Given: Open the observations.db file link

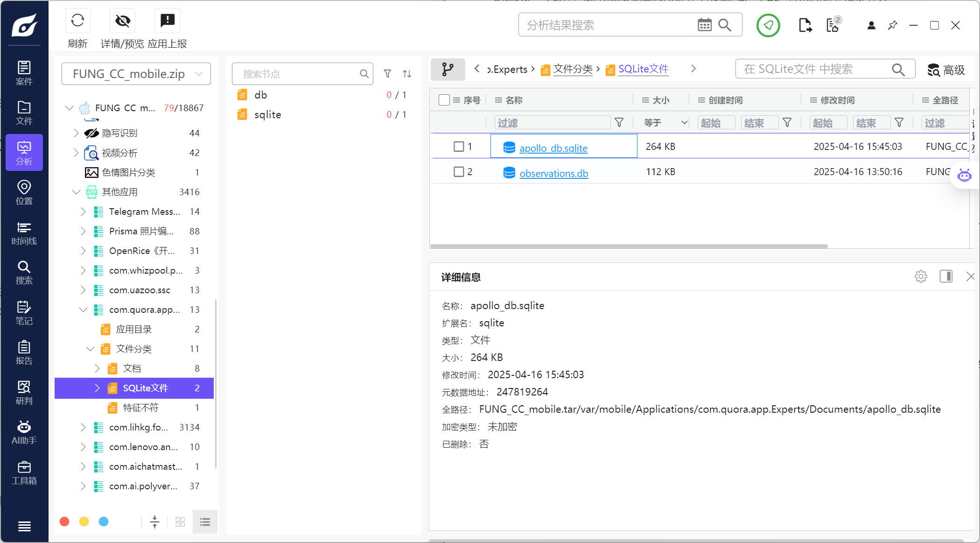Looking at the screenshot, I should coord(553,173).
